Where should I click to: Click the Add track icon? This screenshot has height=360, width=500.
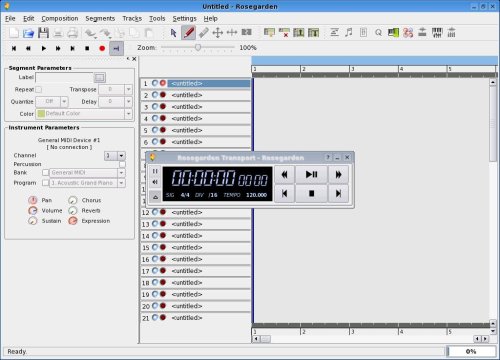(x=269, y=33)
